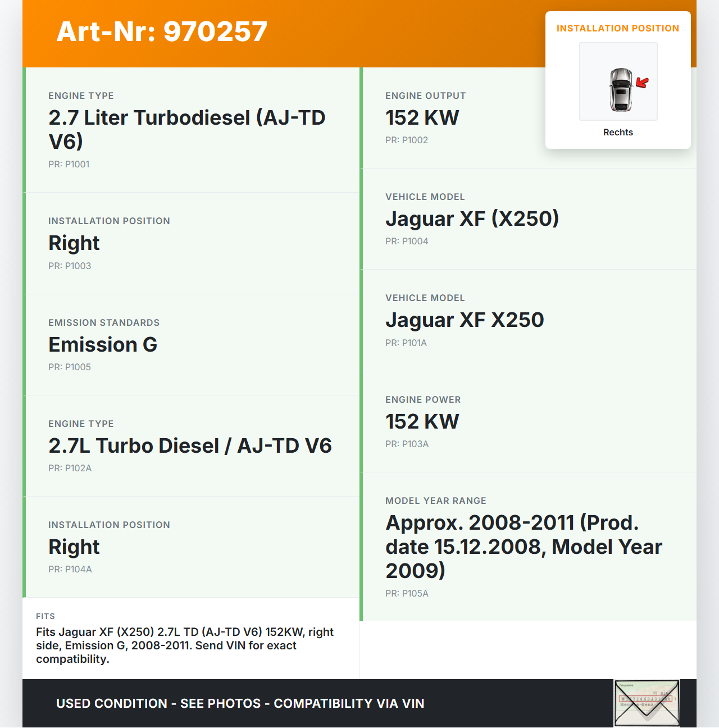Click the PR: P1002 code under Engine Output
The image size is (719, 728).
tap(406, 140)
